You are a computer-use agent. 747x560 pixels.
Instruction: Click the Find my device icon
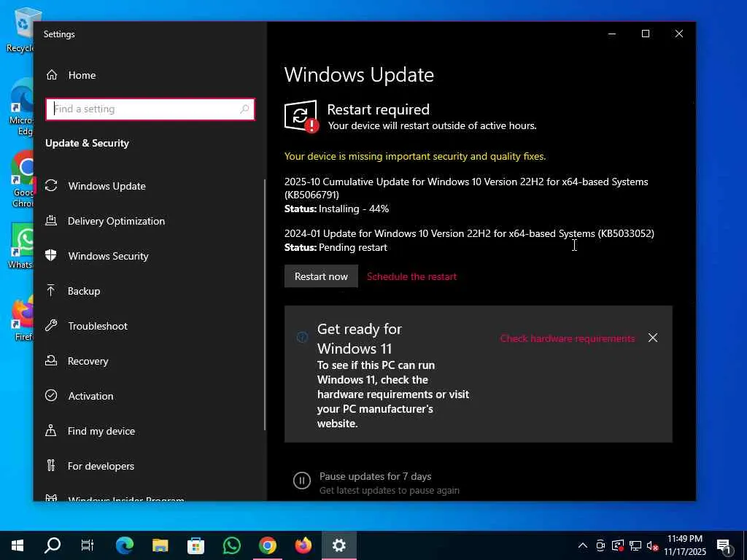click(51, 430)
